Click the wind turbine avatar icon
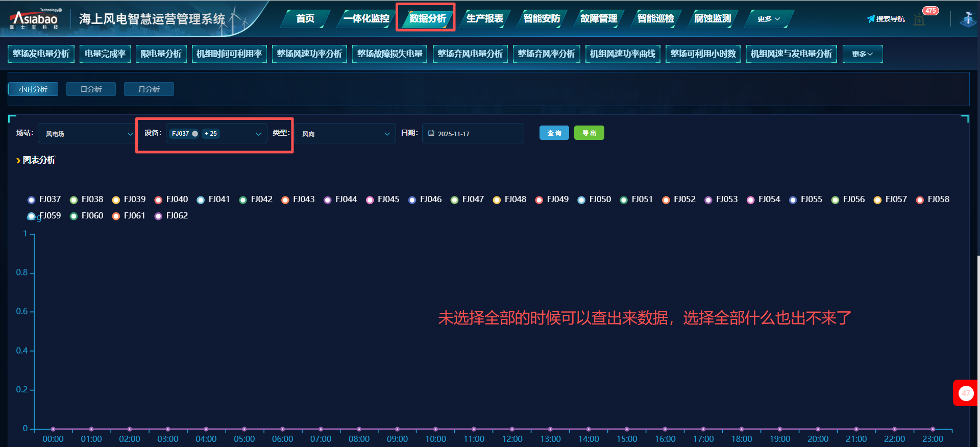This screenshot has width=980, height=447. click(x=968, y=19)
